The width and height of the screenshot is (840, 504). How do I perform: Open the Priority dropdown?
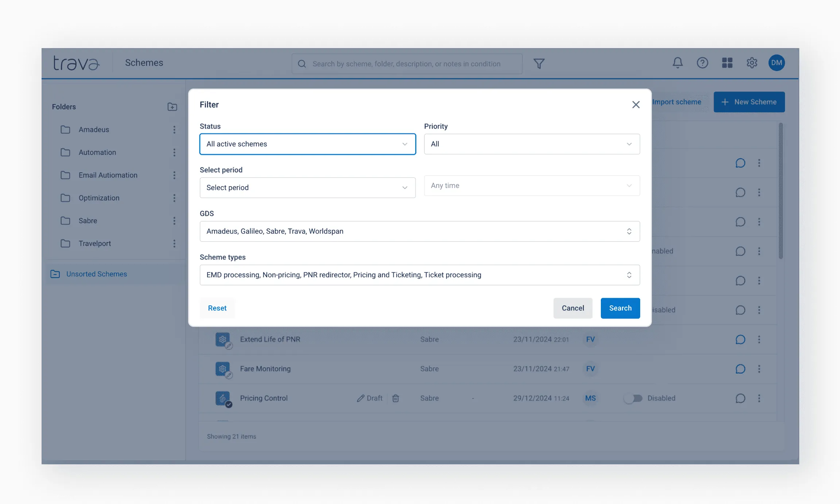[x=532, y=144]
